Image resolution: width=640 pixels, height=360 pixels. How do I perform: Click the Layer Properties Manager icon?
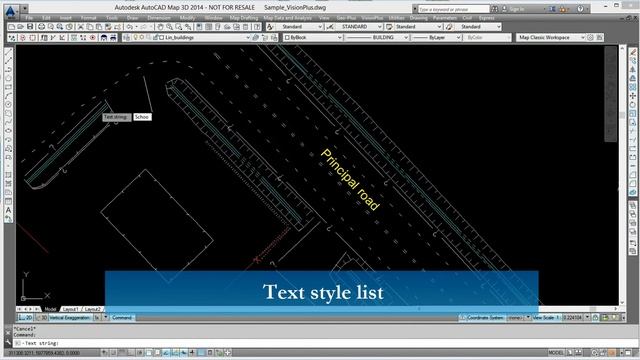tap(127, 38)
